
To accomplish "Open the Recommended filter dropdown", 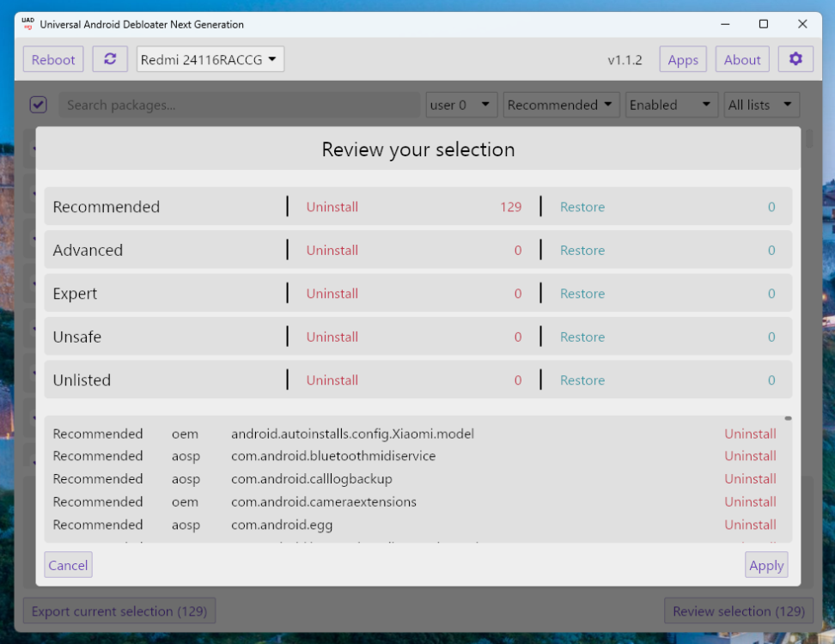I will coord(561,105).
